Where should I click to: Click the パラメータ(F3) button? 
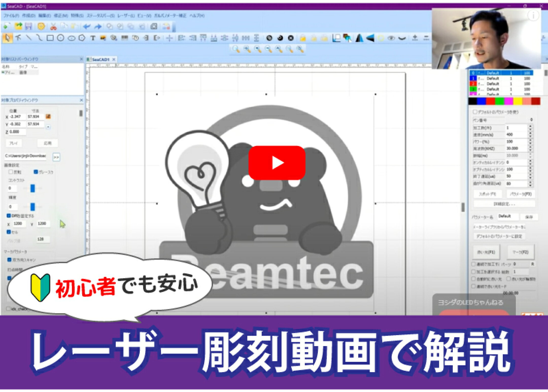521,194
